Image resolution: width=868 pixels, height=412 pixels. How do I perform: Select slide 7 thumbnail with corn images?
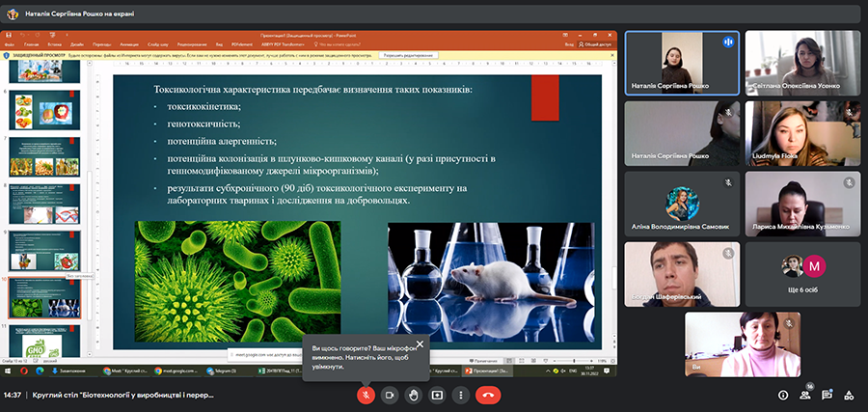[43, 157]
